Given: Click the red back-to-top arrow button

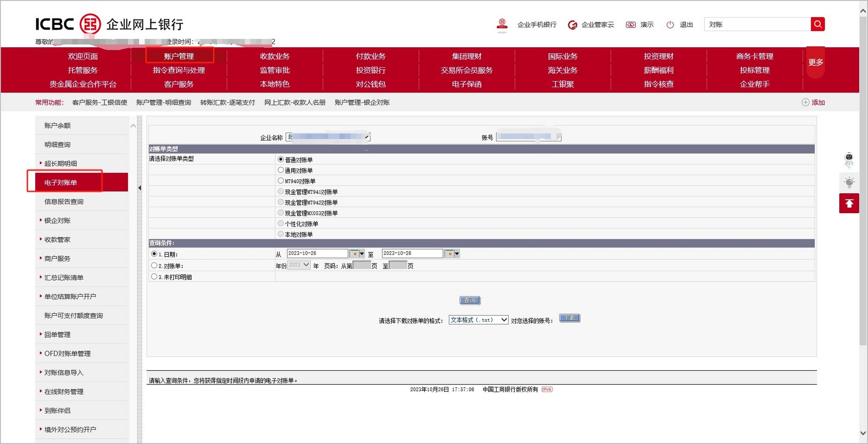Looking at the screenshot, I should point(849,203).
